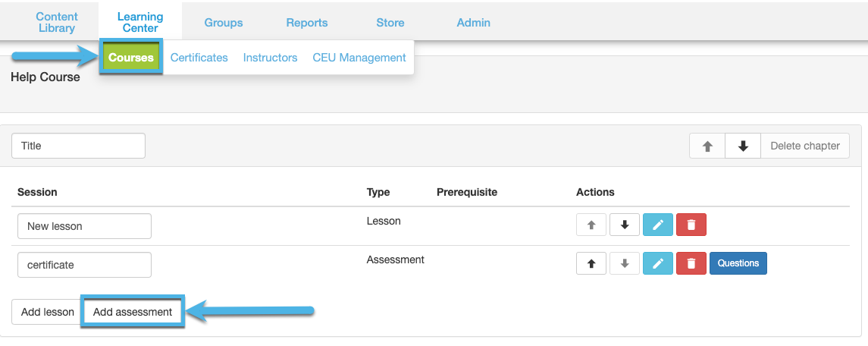Select CEU Management submenu item
Image resolution: width=868 pixels, height=346 pixels.
tap(359, 58)
